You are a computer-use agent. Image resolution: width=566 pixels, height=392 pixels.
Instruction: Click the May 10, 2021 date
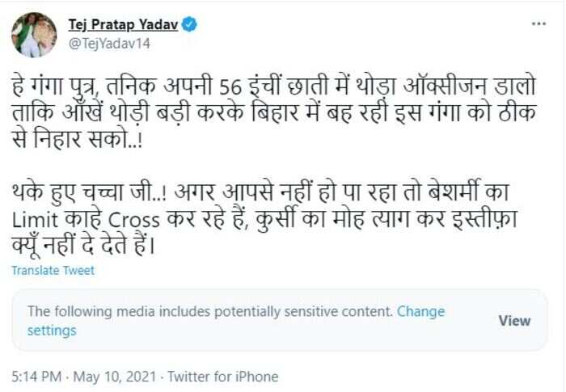[115, 377]
